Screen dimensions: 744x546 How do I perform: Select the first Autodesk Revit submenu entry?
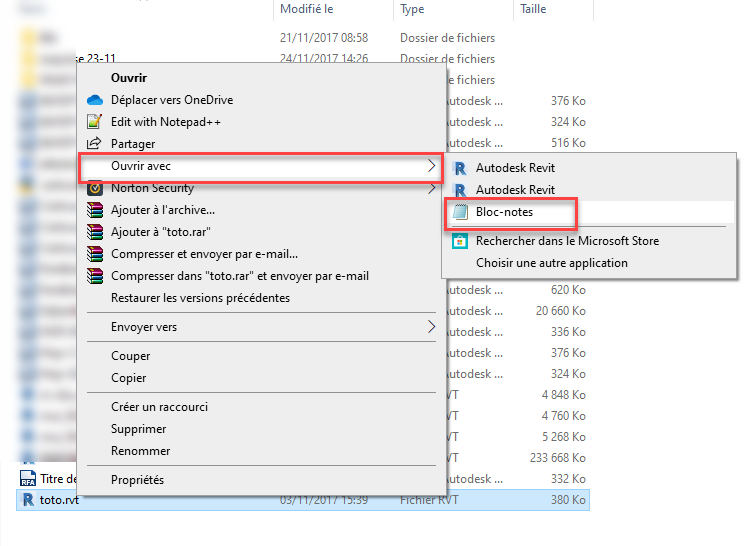click(x=515, y=168)
